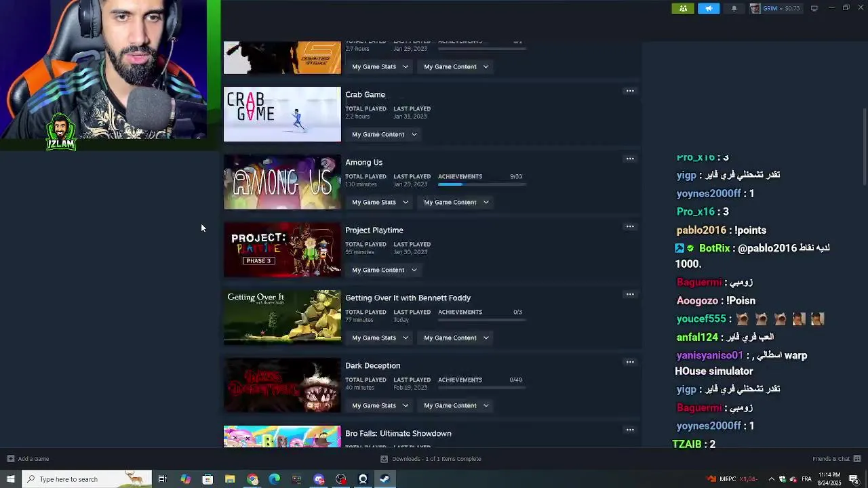The width and height of the screenshot is (868, 488).
Task: Open Downloads status bar entry
Action: (x=431, y=459)
